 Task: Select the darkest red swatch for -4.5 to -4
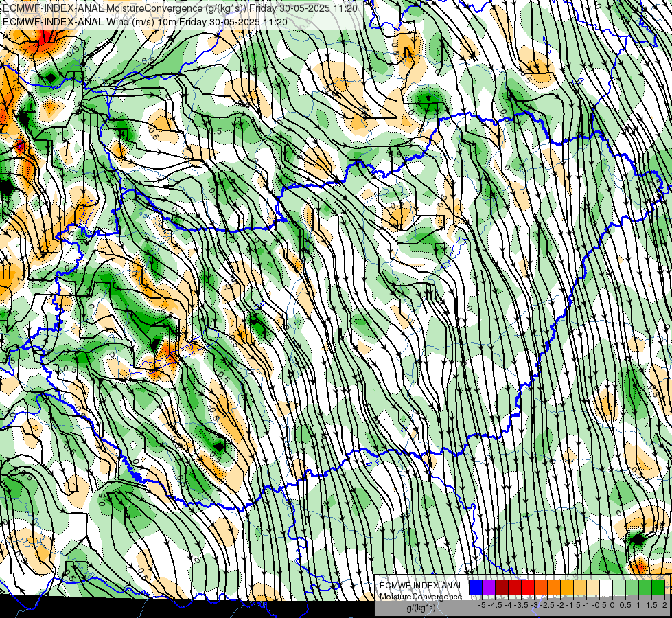click(x=502, y=588)
